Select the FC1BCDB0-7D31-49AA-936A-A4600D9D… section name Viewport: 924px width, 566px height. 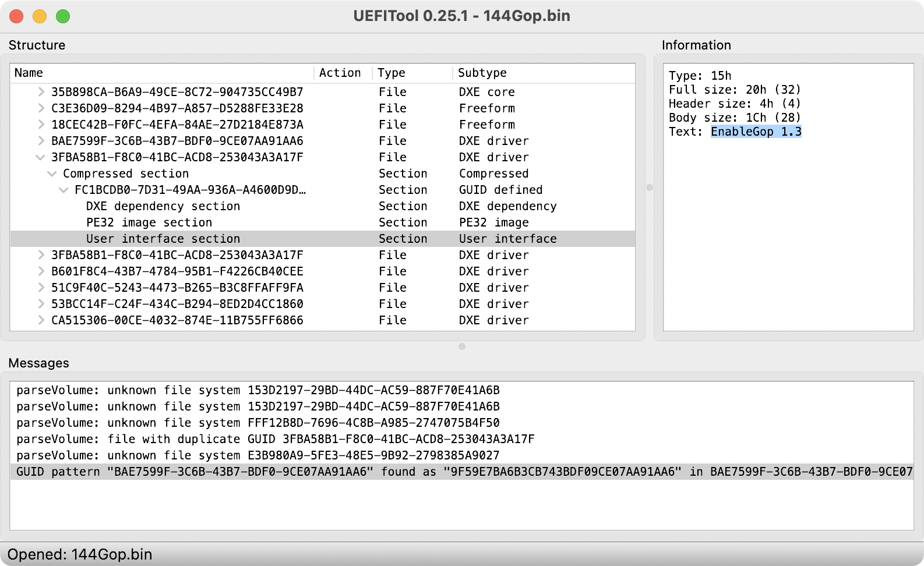[190, 190]
